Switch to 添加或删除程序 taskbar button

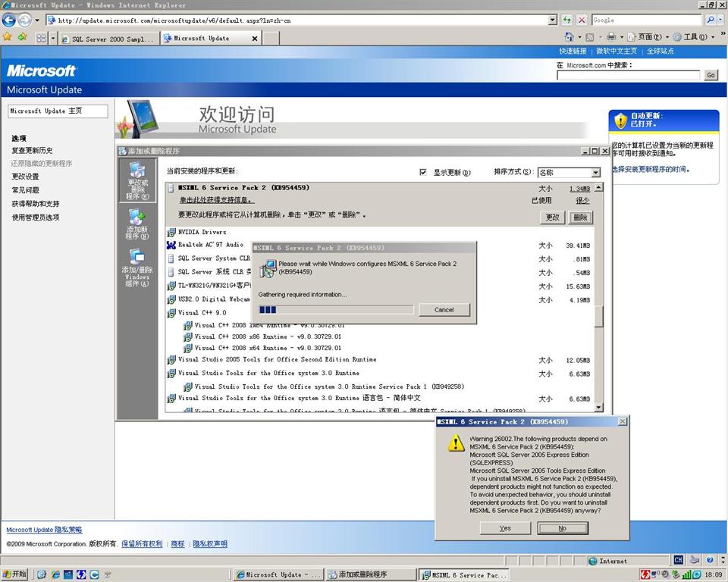(x=371, y=574)
